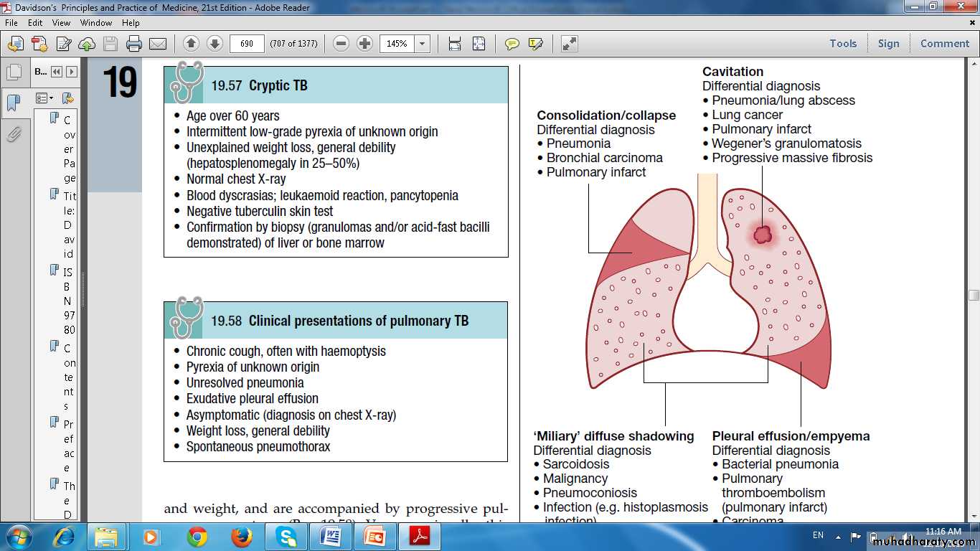Open the View menu
980x551 pixels.
tap(61, 23)
